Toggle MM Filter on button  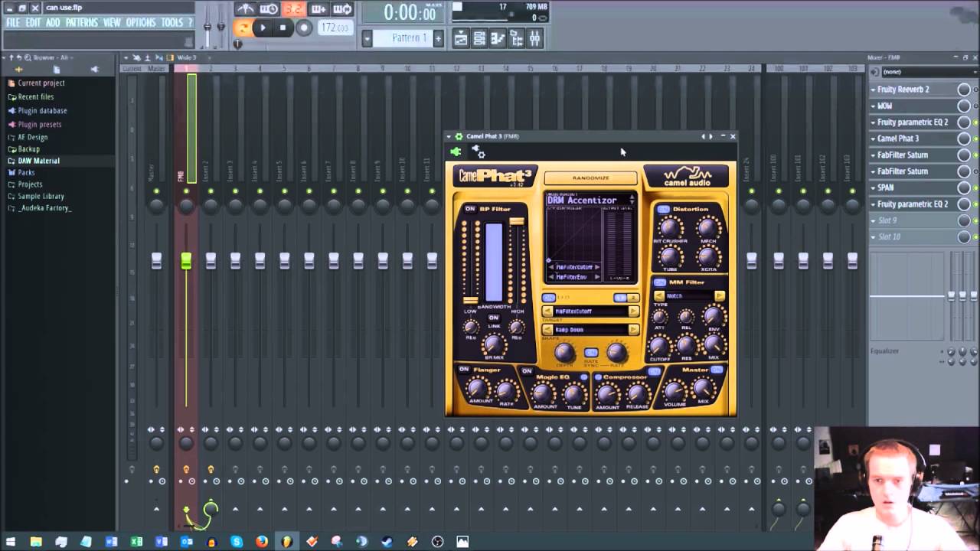[x=660, y=282]
